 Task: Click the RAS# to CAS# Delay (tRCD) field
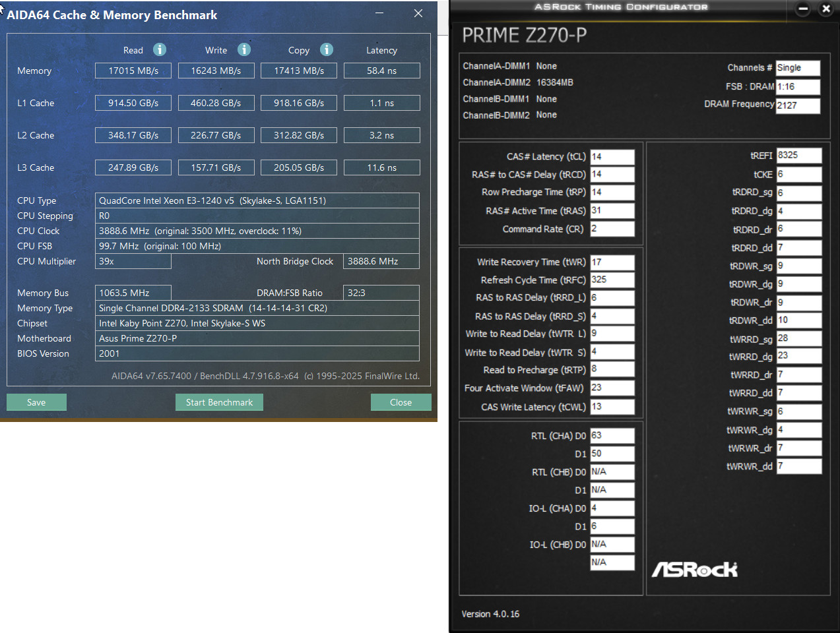click(612, 175)
